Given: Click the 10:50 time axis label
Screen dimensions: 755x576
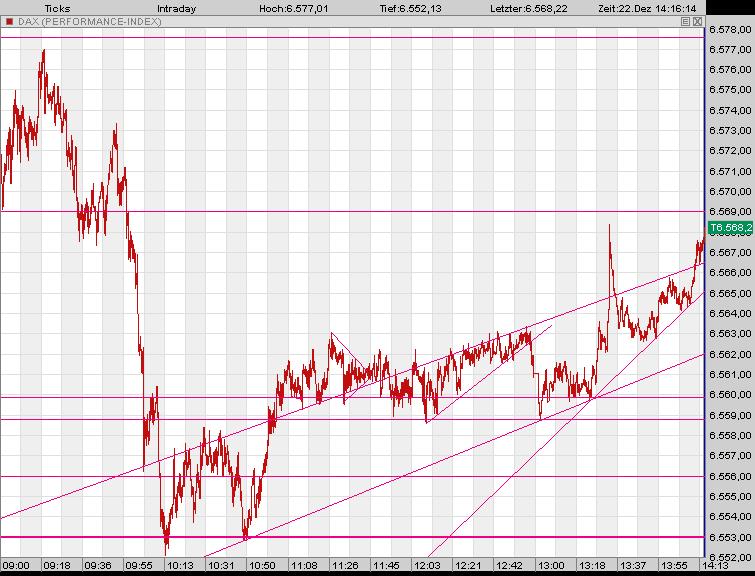Looking at the screenshot, I should 262,565.
